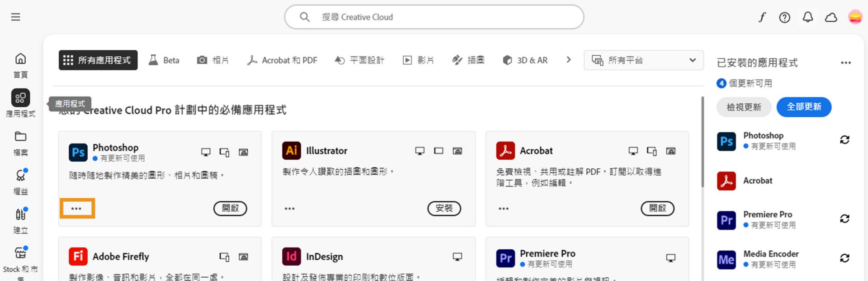Open the Photoshop app card title
This screenshot has width=868, height=281.
click(x=115, y=148)
